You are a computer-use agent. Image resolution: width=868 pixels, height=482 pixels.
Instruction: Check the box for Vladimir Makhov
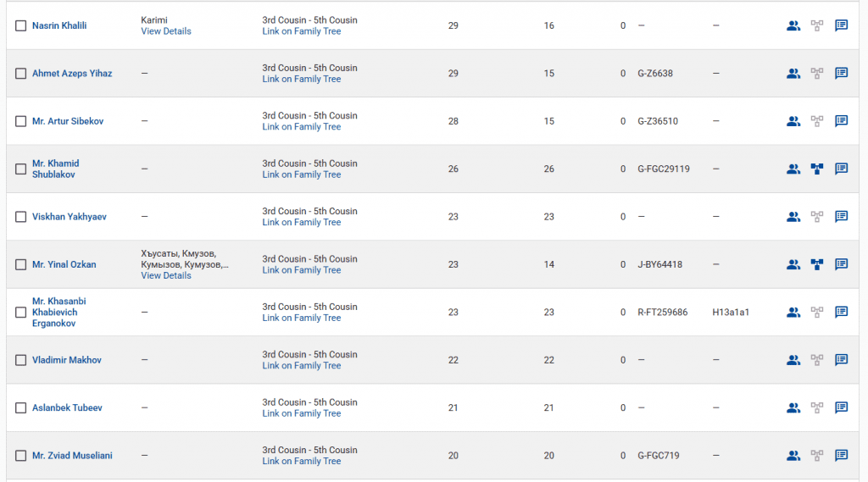[21, 360]
